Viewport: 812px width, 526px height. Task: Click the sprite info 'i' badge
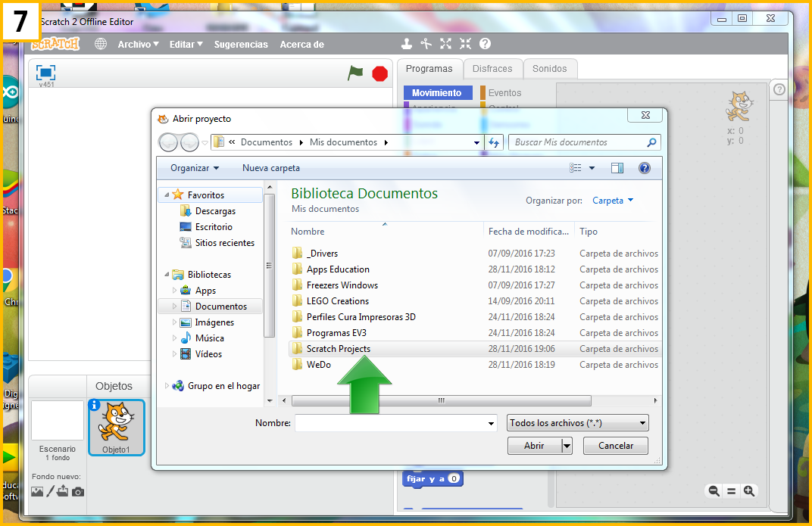pyautogui.click(x=94, y=406)
